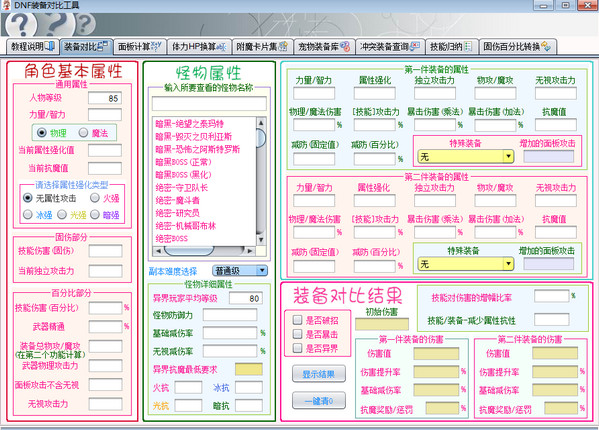The width and height of the screenshot is (599, 430).
Task: Click the monster name search field
Action: 209,103
